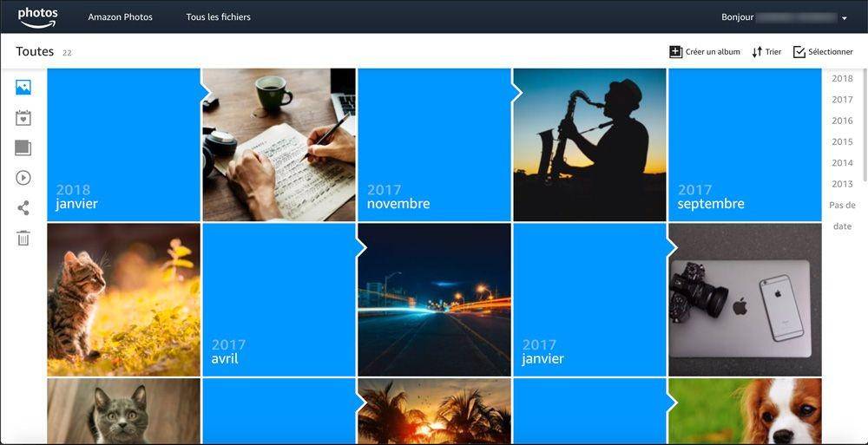Open the Trash sidebar icon
This screenshot has width=868, height=445.
point(23,239)
